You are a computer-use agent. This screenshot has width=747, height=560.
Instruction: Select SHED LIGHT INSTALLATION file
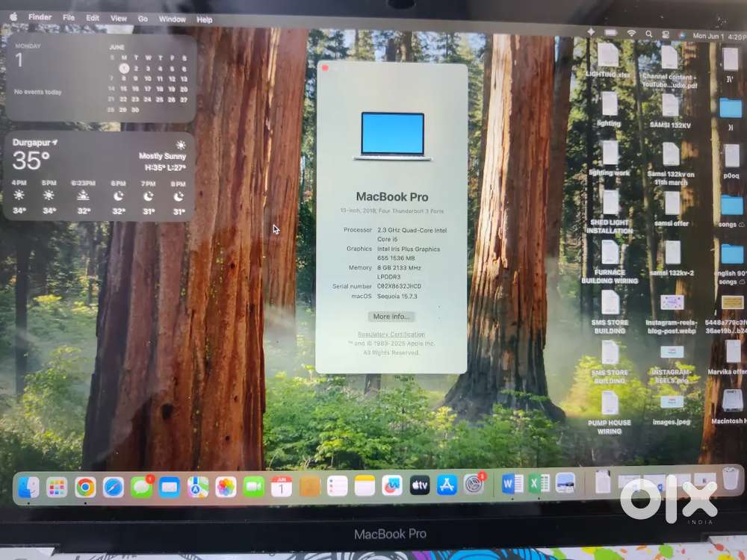click(x=610, y=212)
